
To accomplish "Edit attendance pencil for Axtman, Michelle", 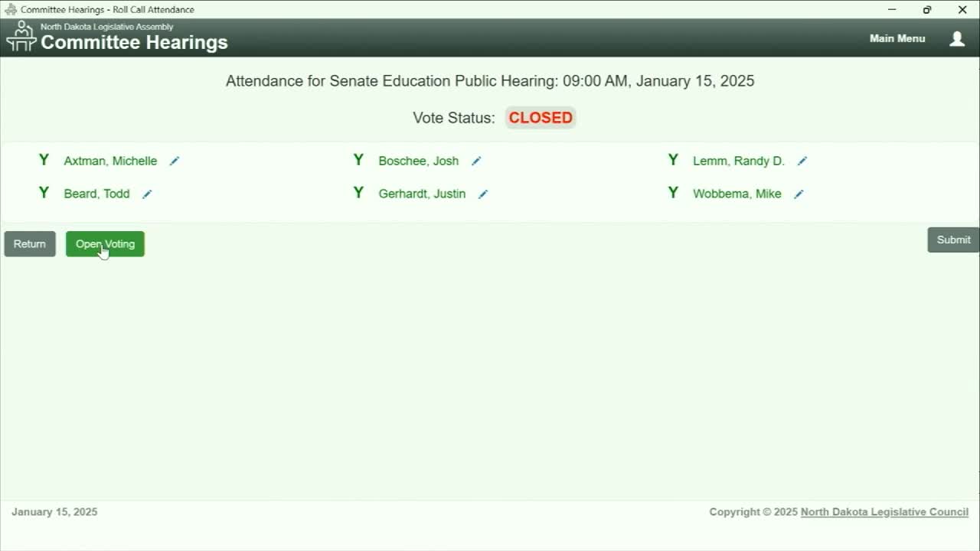I will (175, 161).
